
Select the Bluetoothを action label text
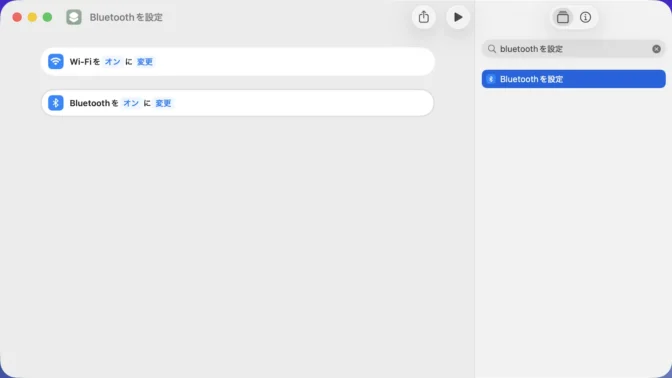tap(94, 103)
